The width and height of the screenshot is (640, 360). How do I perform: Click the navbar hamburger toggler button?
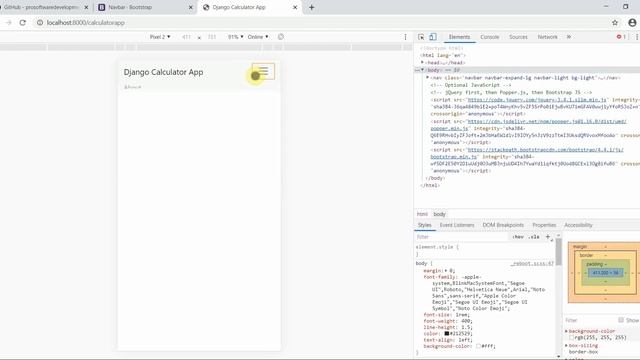click(x=263, y=71)
